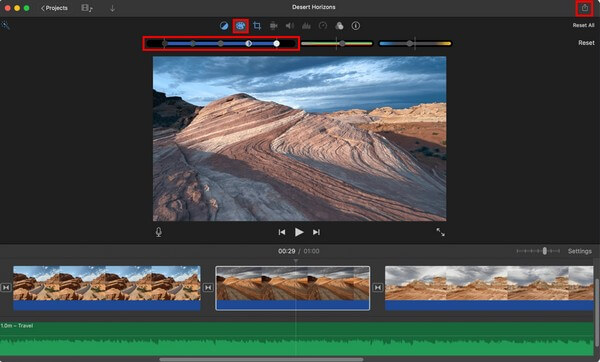
Task: Click the transition icon before the first clip
Action: [x=6, y=287]
